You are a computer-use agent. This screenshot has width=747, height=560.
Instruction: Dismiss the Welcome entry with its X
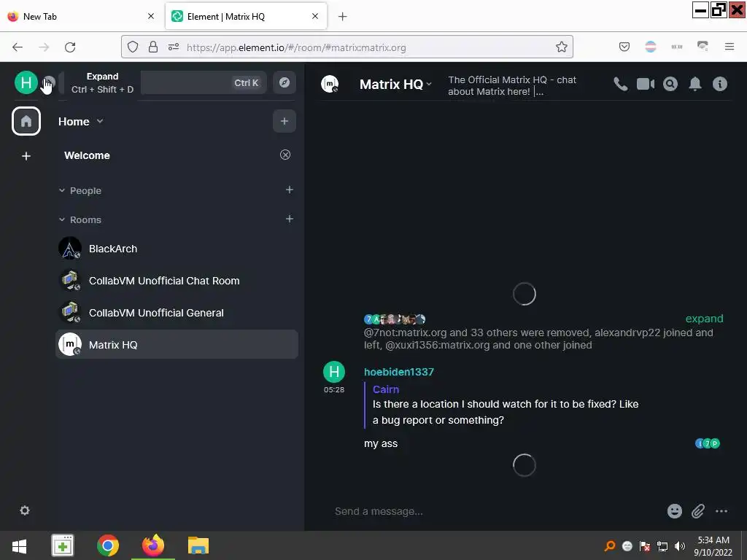pos(285,155)
